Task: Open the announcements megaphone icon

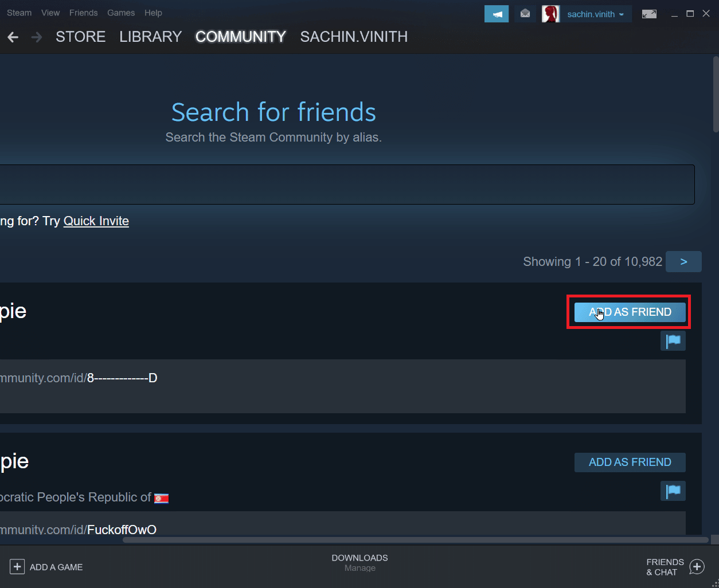Action: coord(497,14)
